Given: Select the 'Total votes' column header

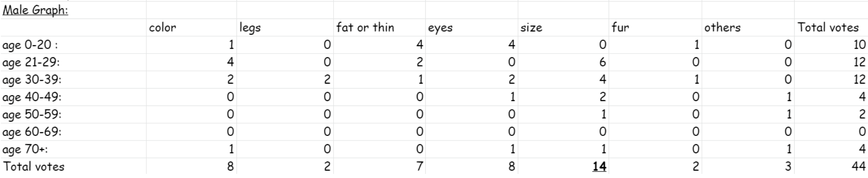Looking at the screenshot, I should click(828, 28).
